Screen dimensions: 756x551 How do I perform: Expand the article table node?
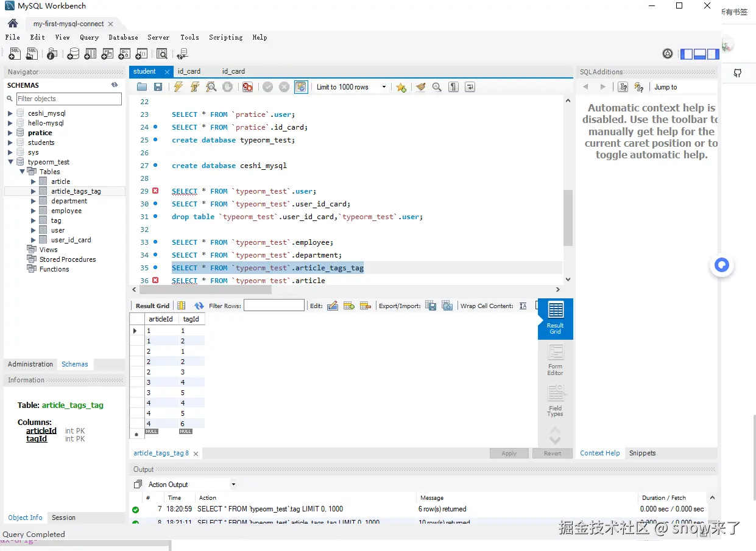click(x=34, y=181)
